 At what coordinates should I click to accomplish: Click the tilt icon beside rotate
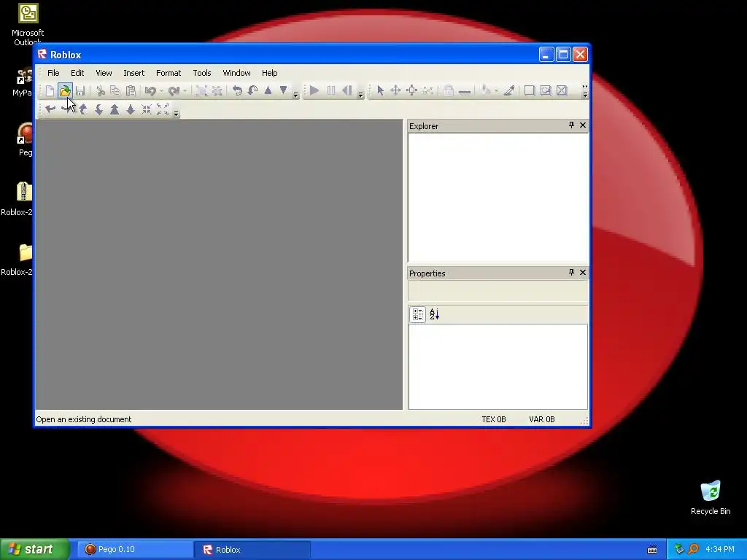pyautogui.click(x=252, y=90)
